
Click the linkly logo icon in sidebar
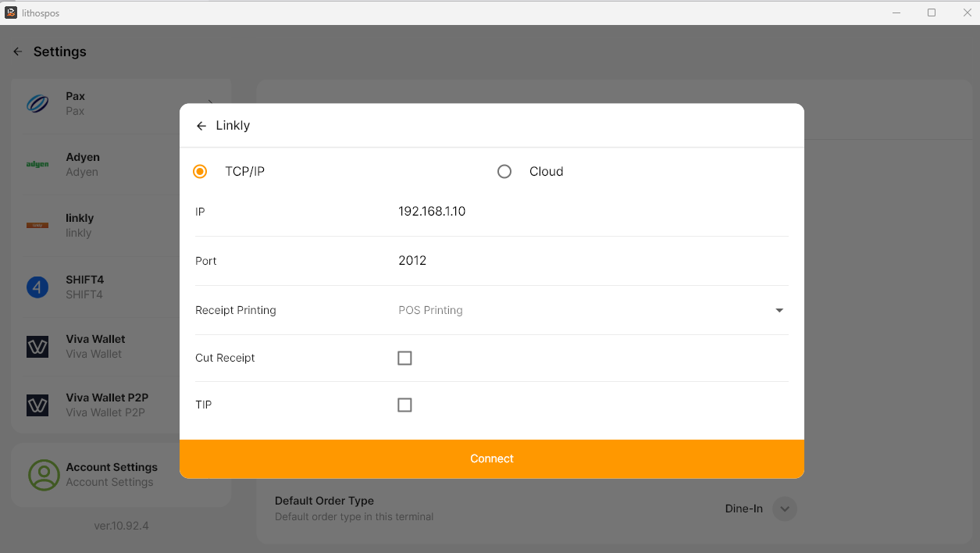click(x=37, y=225)
